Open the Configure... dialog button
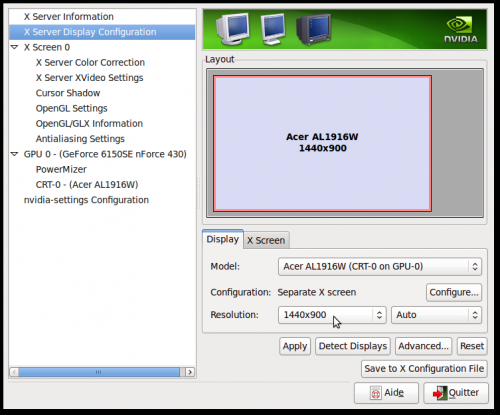 click(x=454, y=292)
